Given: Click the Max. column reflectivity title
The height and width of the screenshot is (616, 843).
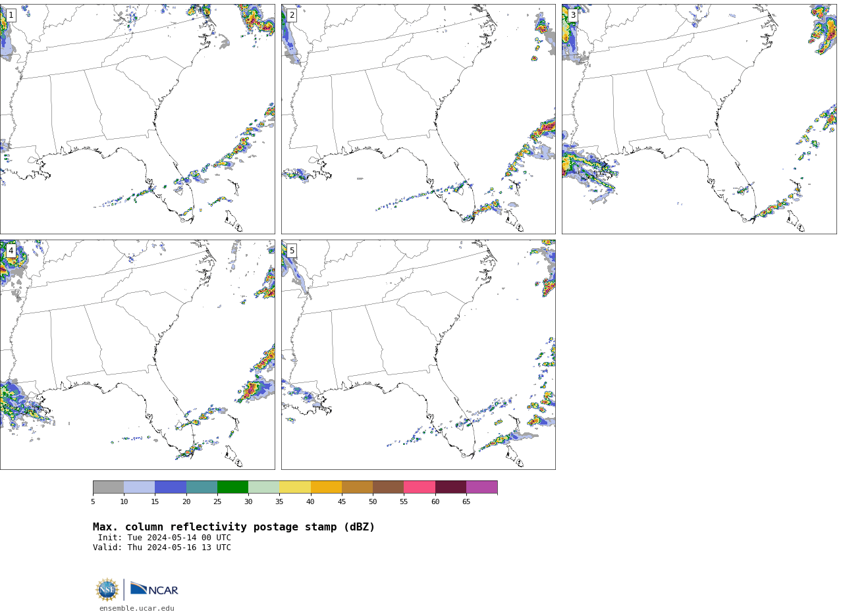Looking at the screenshot, I should click(234, 527).
